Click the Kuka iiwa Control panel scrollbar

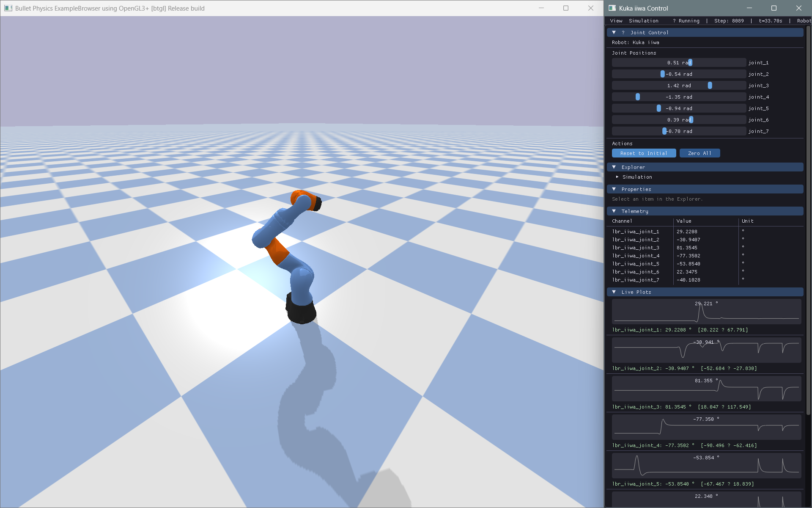pos(808,220)
